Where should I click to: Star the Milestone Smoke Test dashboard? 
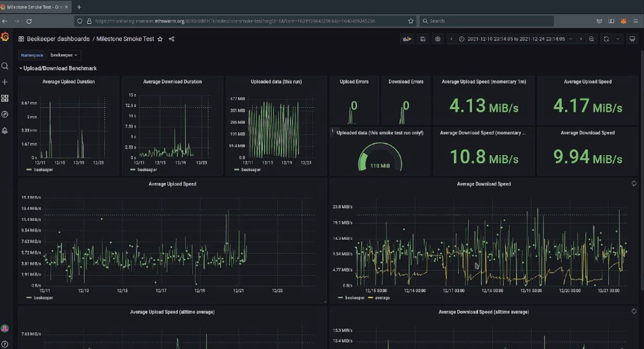(160, 39)
